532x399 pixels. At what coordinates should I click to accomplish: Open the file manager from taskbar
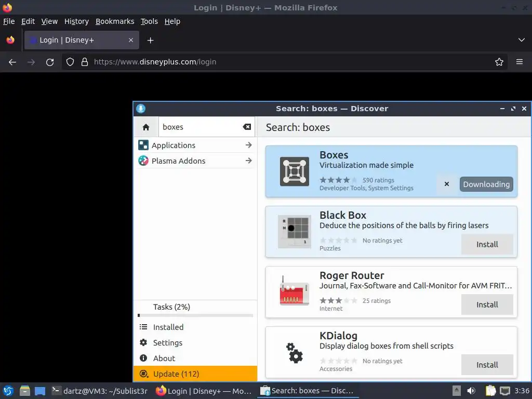[x=24, y=391]
